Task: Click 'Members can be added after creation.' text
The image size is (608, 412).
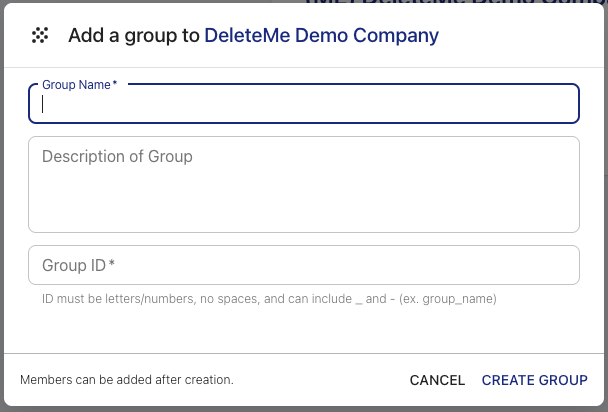Action: coord(127,380)
